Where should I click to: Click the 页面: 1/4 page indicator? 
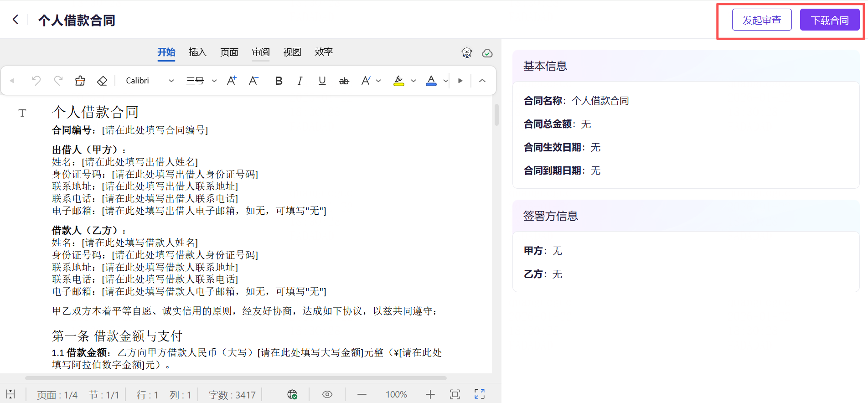(x=57, y=395)
